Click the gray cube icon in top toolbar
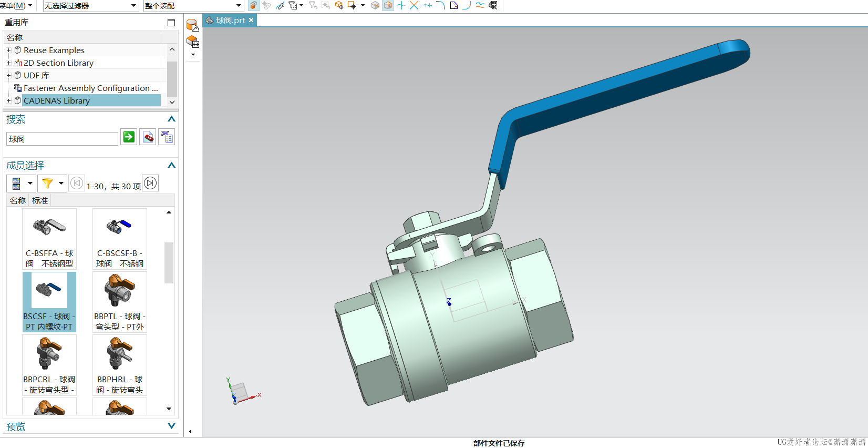 click(x=375, y=5)
